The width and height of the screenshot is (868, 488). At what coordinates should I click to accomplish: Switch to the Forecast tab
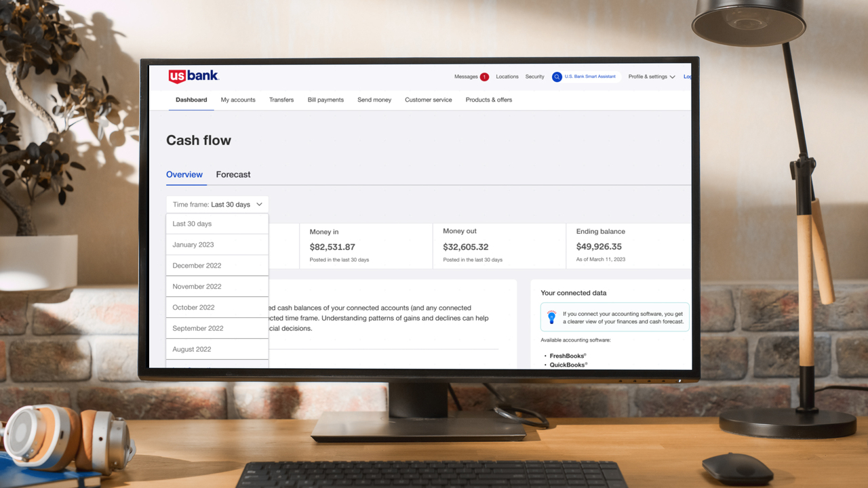(x=233, y=174)
